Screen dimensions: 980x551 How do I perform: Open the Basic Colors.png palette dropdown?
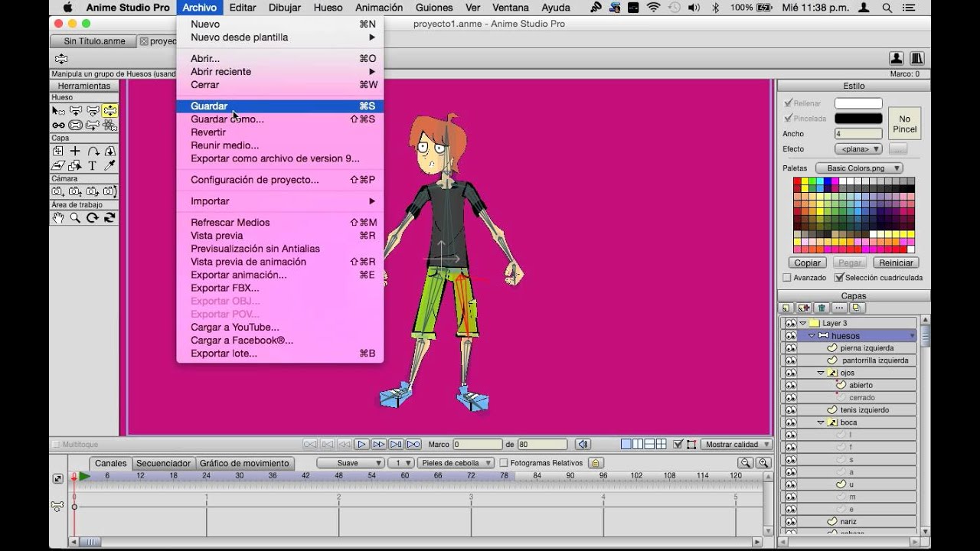tap(859, 168)
